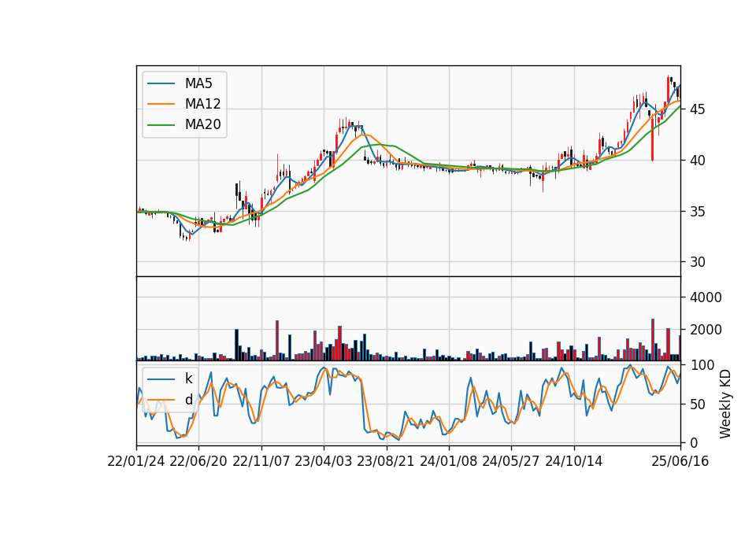Click the 24/01/08 date tick label
This screenshot has height=543, width=756.
pyautogui.click(x=448, y=461)
